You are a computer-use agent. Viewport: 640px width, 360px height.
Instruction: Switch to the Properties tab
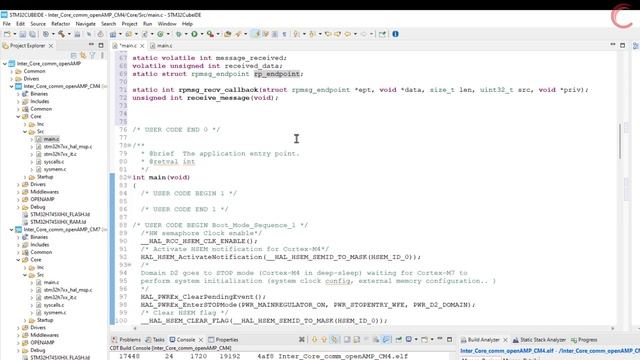pyautogui.click(x=223, y=340)
